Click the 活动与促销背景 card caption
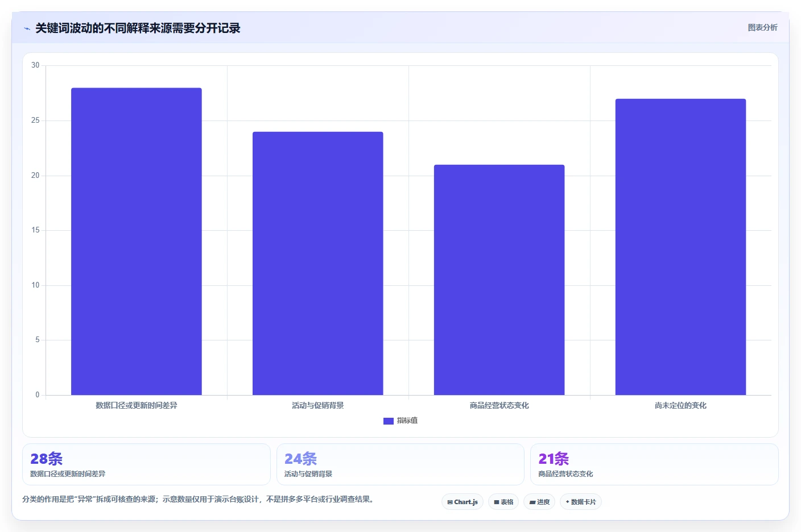 point(308,474)
